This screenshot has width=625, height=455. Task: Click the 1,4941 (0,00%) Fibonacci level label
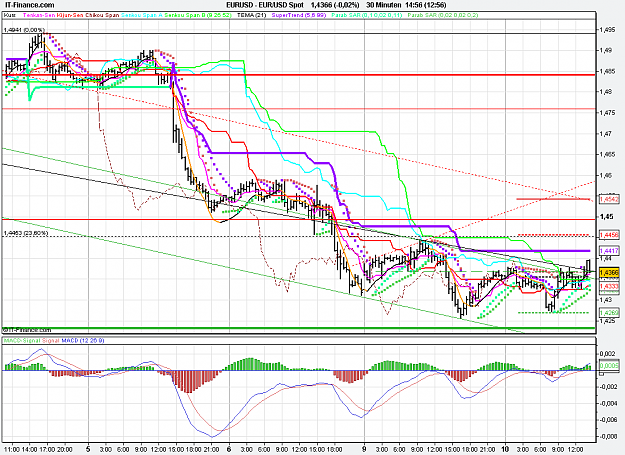coord(24,30)
